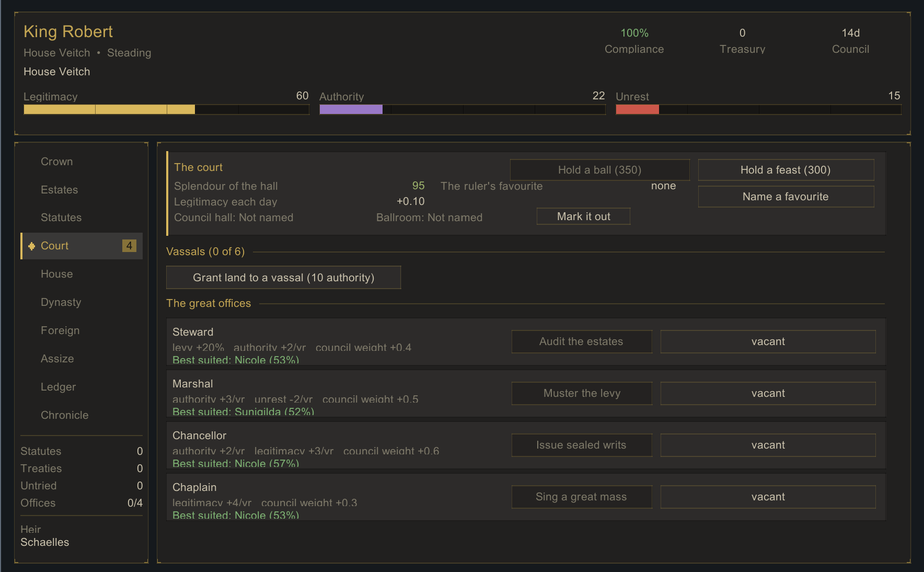Click the Treasury value 0
Image resolution: width=924 pixels, height=572 pixels.
pos(742,33)
